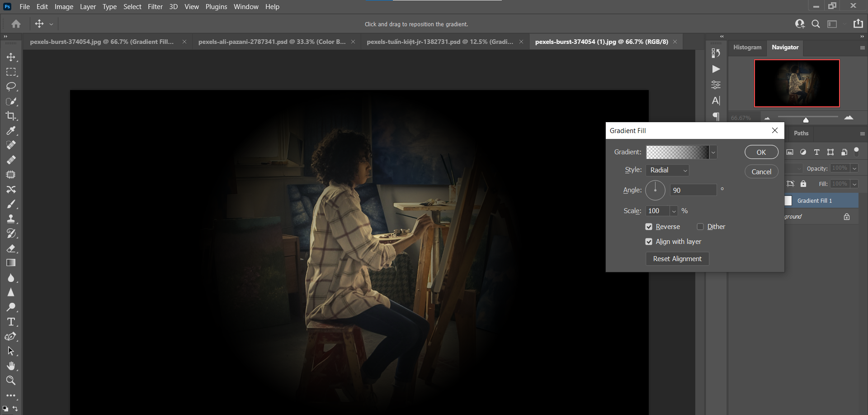Select the Lasso tool
Image resolution: width=868 pixels, height=415 pixels.
(11, 87)
